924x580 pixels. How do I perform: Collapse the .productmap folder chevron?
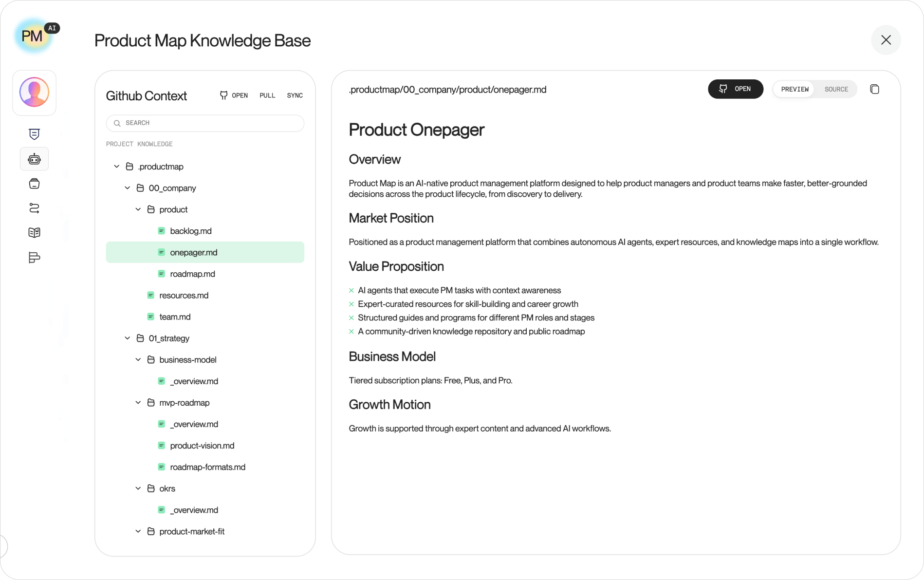tap(117, 167)
